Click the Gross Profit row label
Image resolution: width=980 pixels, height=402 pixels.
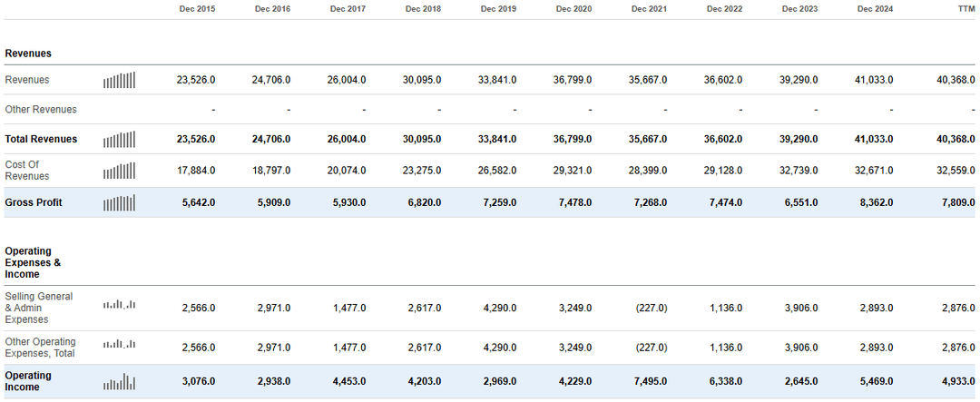coord(34,202)
